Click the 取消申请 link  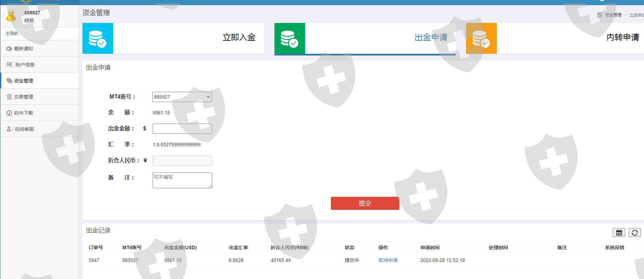[x=388, y=260]
